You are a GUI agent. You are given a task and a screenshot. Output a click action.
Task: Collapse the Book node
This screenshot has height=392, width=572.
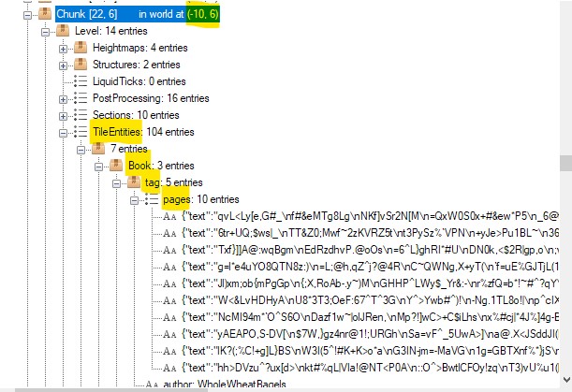point(99,167)
